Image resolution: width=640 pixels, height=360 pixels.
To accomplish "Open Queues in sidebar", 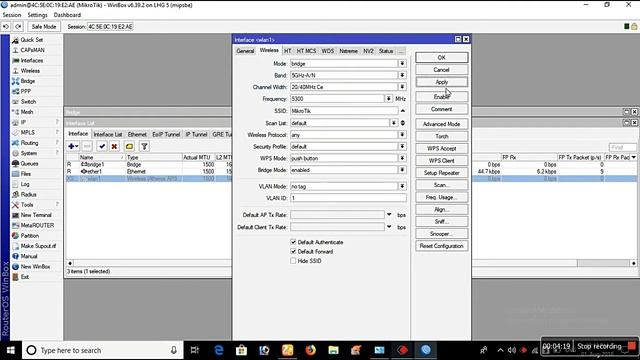I will (x=29, y=163).
